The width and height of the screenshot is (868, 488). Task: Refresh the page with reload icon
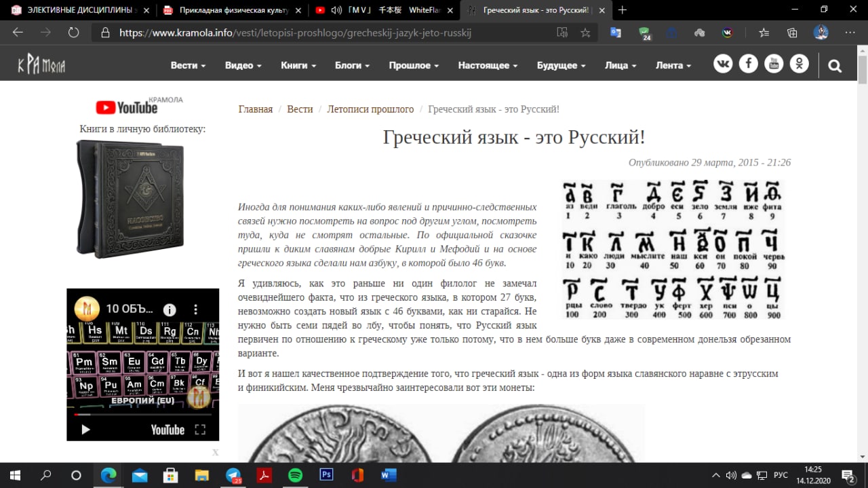pos(73,32)
